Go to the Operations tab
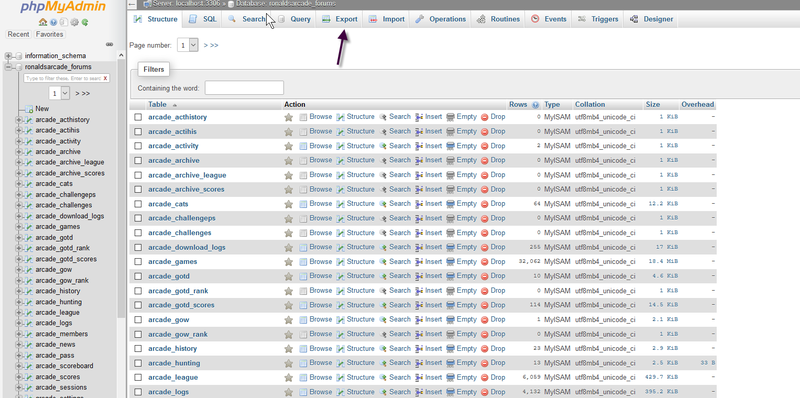The width and height of the screenshot is (800, 398). [x=441, y=19]
